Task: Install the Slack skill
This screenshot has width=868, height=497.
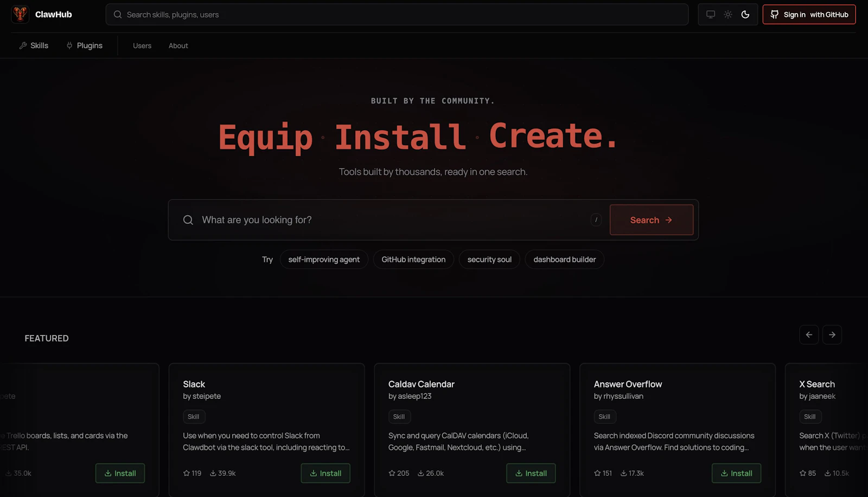Action: pos(325,473)
